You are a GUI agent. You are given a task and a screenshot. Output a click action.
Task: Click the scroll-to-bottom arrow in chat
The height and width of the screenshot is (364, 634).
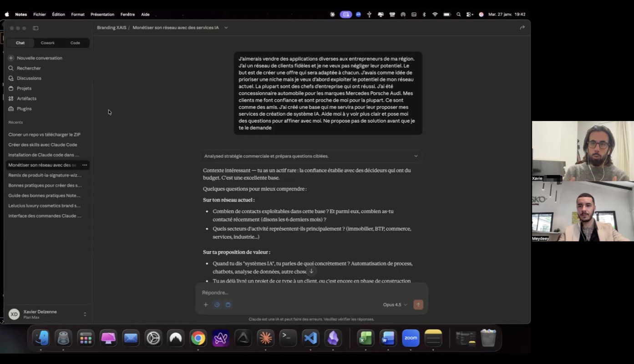[x=311, y=271]
